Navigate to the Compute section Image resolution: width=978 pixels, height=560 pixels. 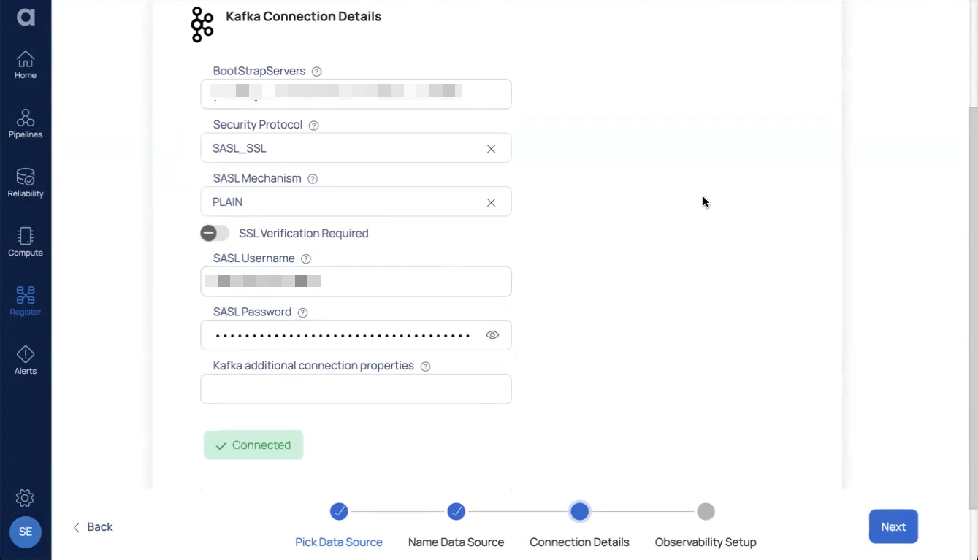coord(26,242)
